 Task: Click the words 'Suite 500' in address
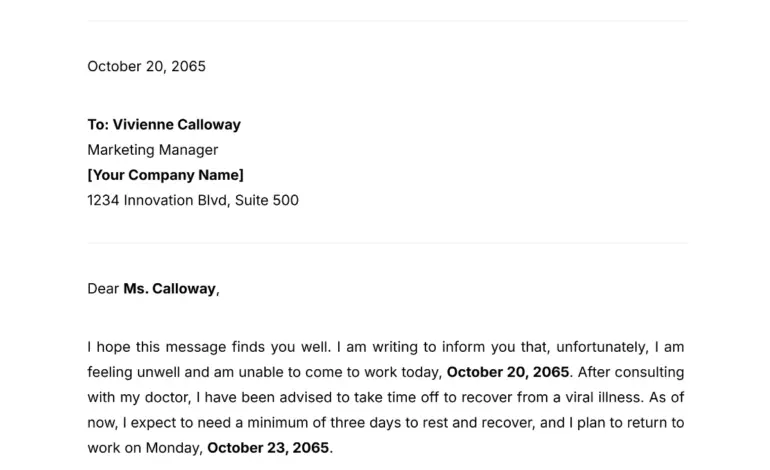point(267,200)
